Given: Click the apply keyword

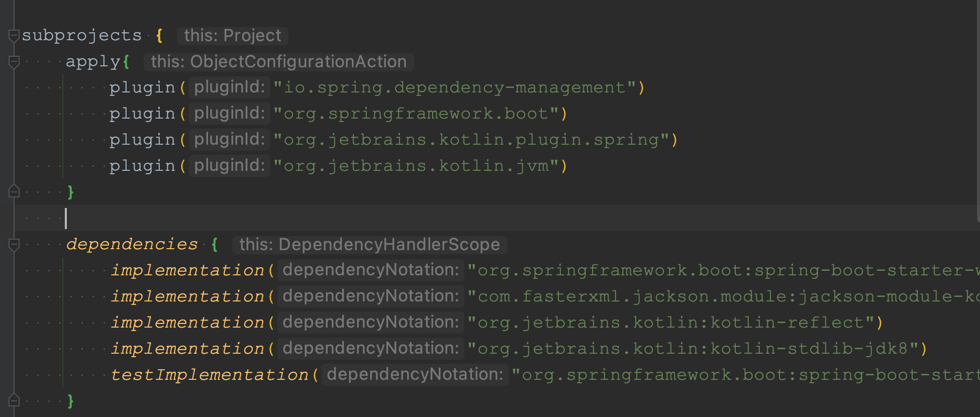Looking at the screenshot, I should [93, 62].
